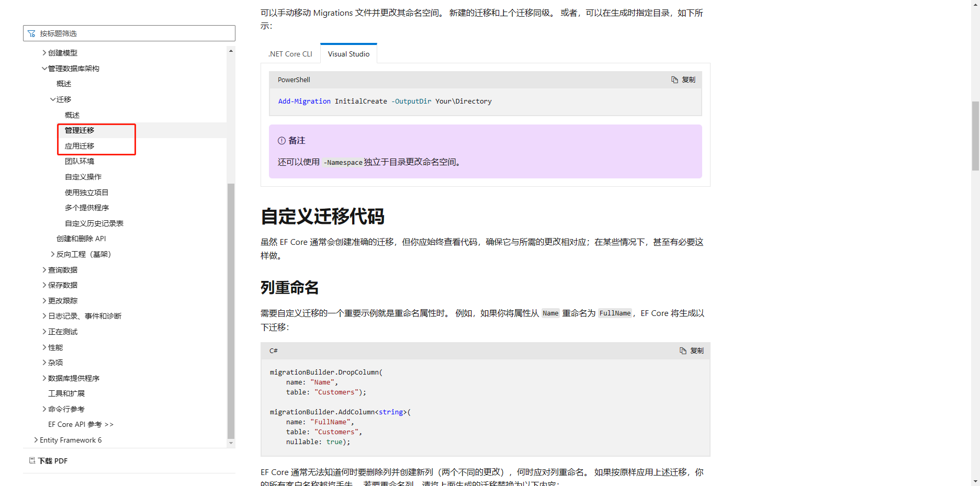Expand the 查询数据 node
980x486 pixels.
pyautogui.click(x=44, y=270)
